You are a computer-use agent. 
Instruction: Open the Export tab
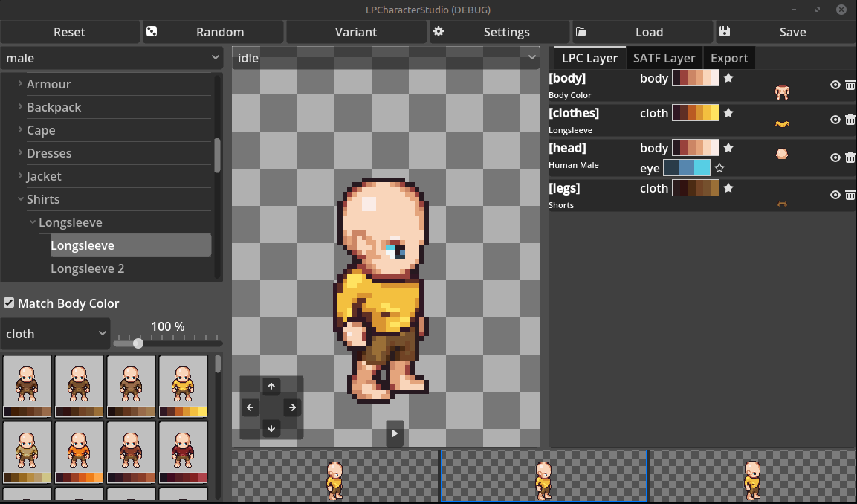[x=729, y=58]
